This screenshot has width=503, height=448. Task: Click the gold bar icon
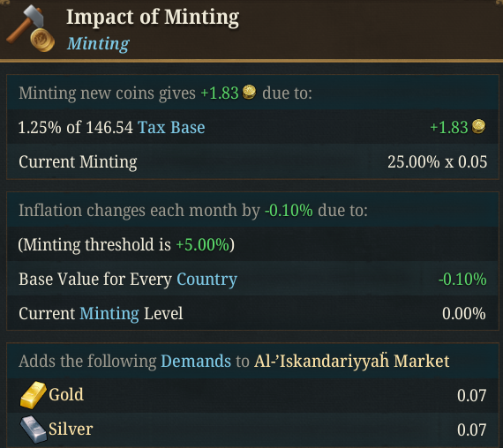point(33,395)
